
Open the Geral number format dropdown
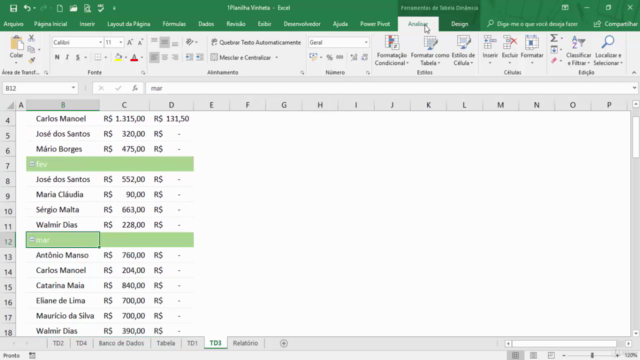[366, 42]
